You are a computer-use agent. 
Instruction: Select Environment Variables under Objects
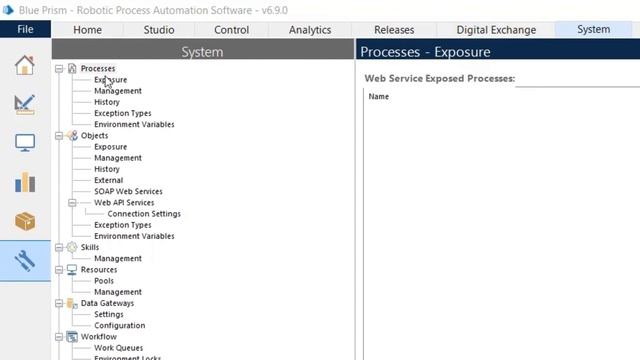134,236
